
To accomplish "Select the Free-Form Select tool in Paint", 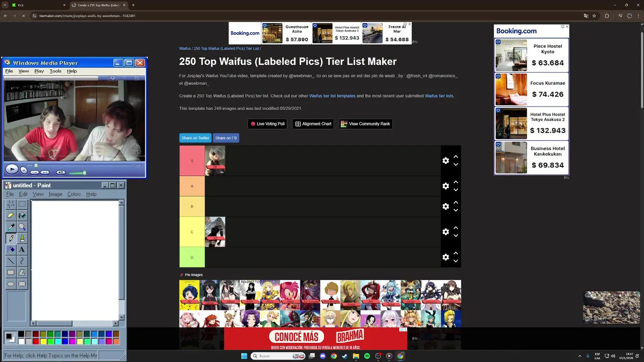I will pos(11,204).
